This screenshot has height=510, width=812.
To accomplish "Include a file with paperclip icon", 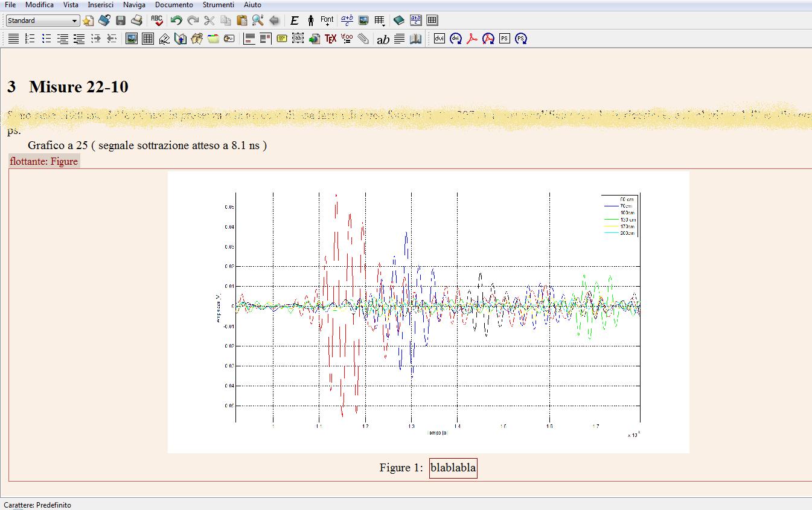I will [363, 39].
